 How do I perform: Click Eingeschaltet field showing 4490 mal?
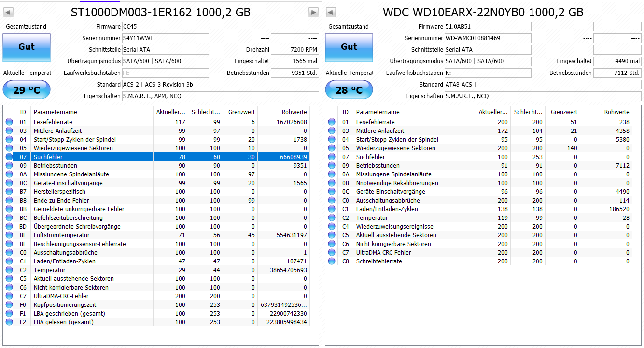coord(617,61)
